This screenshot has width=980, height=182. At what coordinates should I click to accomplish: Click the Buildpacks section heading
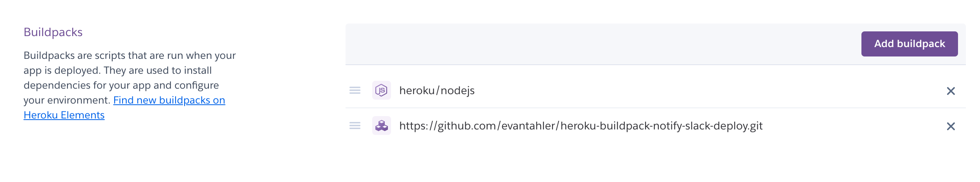(x=53, y=32)
